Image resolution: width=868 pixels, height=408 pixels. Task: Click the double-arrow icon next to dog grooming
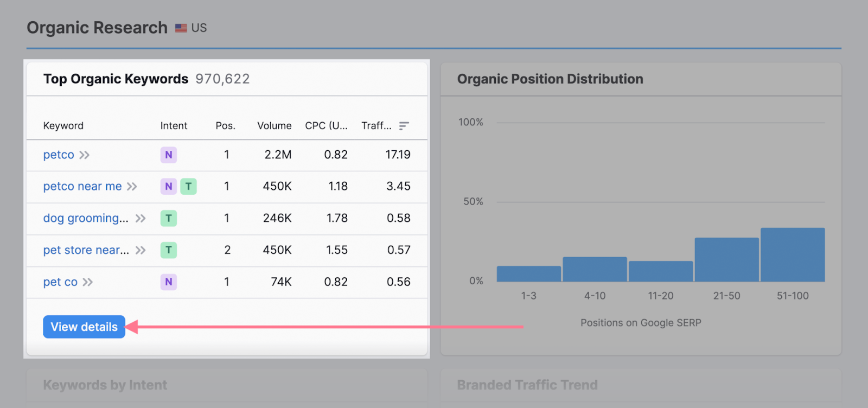click(x=141, y=219)
